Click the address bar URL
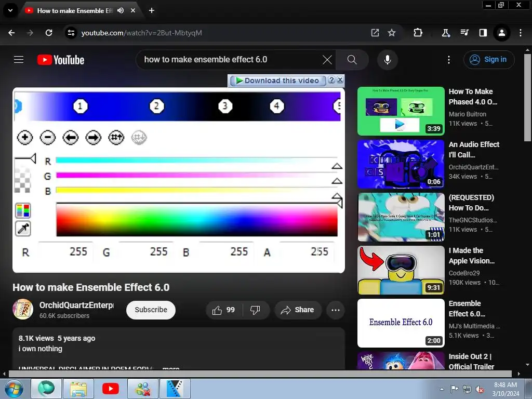The height and width of the screenshot is (399, 532). (x=141, y=33)
